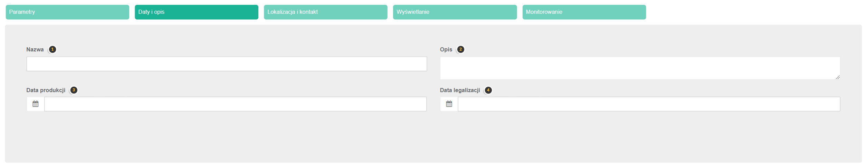Select the Daty i opis tab

196,12
